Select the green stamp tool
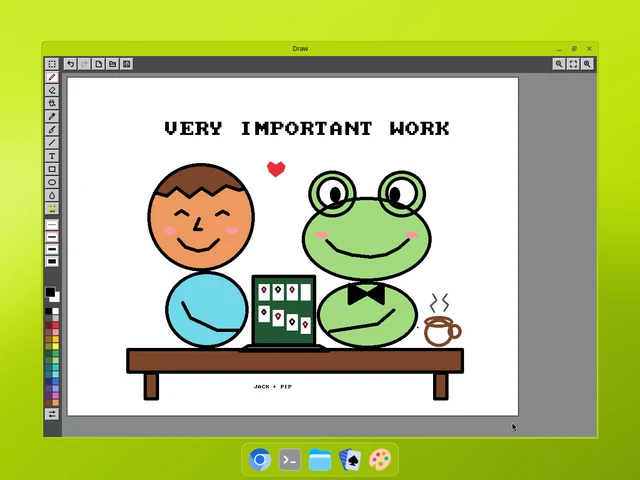640x480 pixels. tap(52, 209)
